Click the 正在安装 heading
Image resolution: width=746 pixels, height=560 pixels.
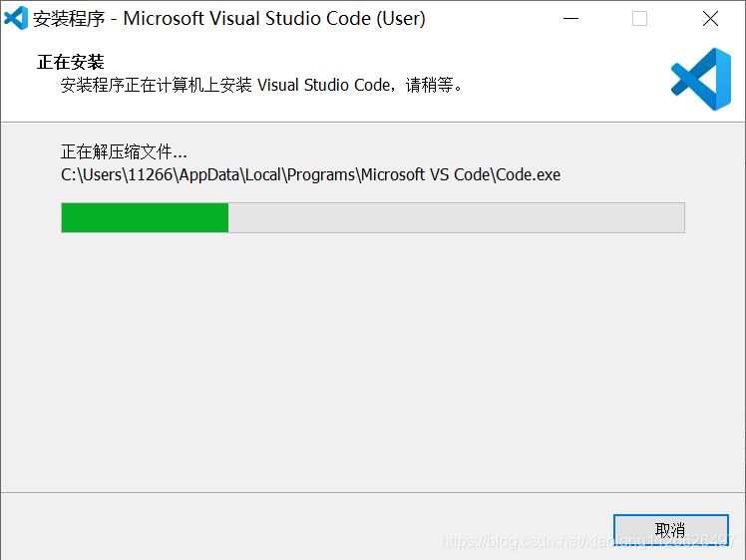pyautogui.click(x=71, y=62)
